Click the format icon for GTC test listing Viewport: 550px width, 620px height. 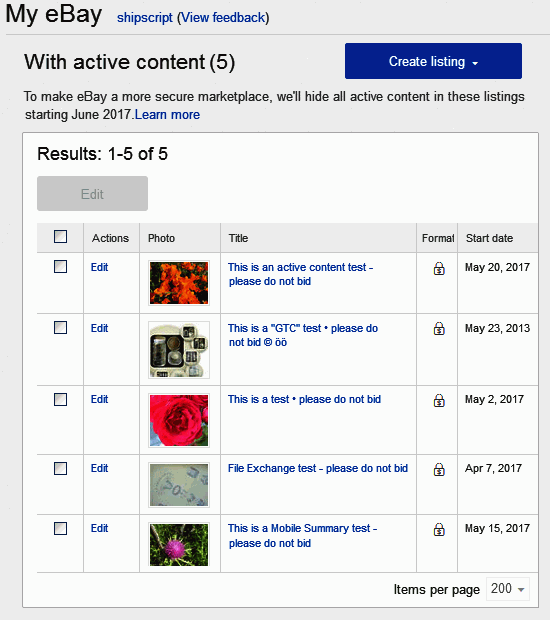[x=439, y=329]
